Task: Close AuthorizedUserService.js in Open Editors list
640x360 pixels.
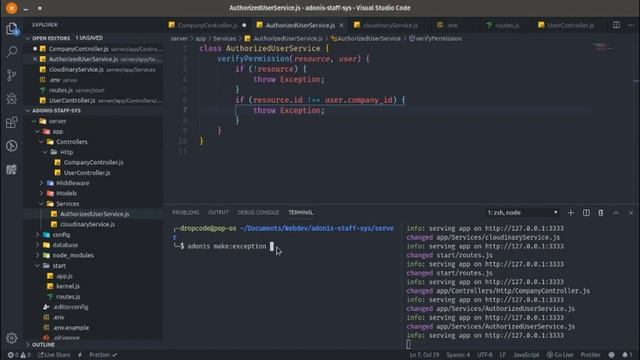Action: 35,59
